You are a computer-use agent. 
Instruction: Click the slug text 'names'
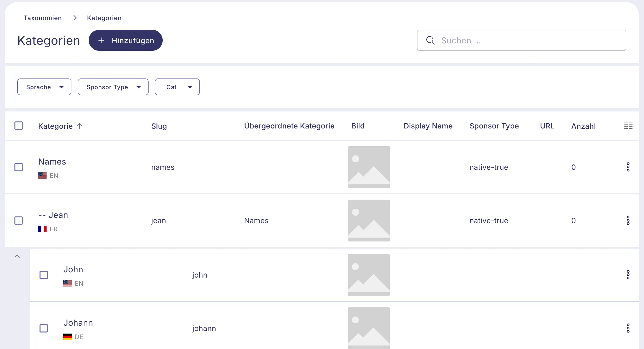click(163, 167)
